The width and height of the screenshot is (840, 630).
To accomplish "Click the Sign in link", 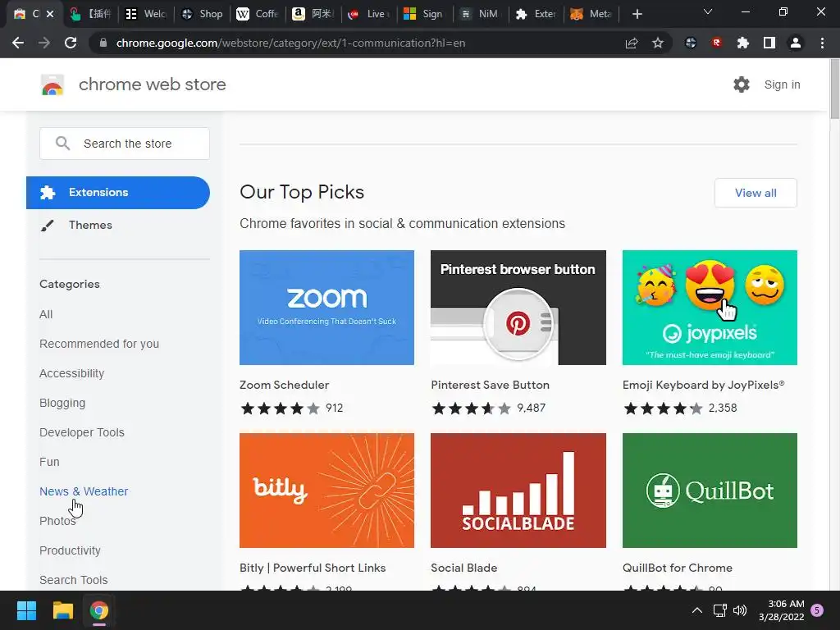I will pos(782,84).
